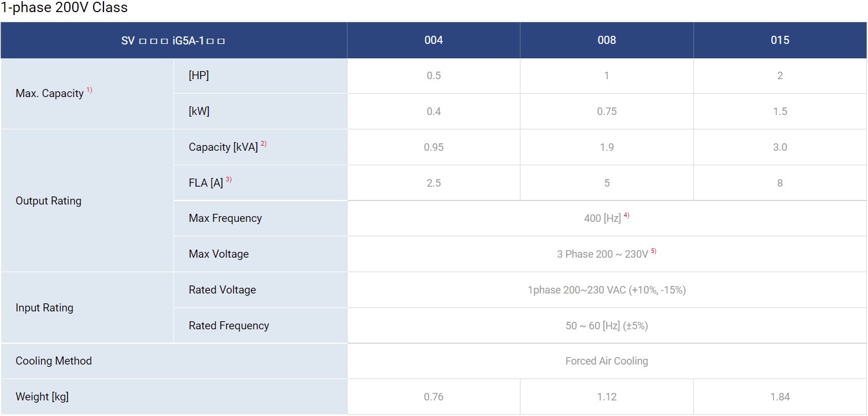Click the 015 model column header
Screen dimensions: 868x416
coord(780,40)
